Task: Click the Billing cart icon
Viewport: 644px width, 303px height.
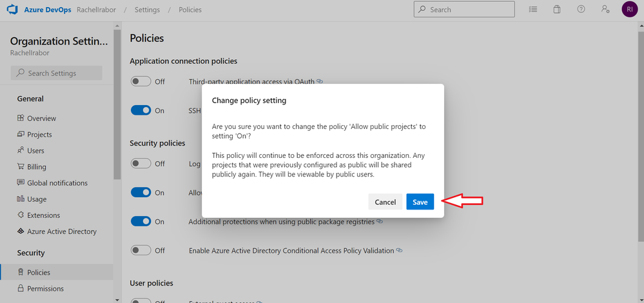Action: 21,167
